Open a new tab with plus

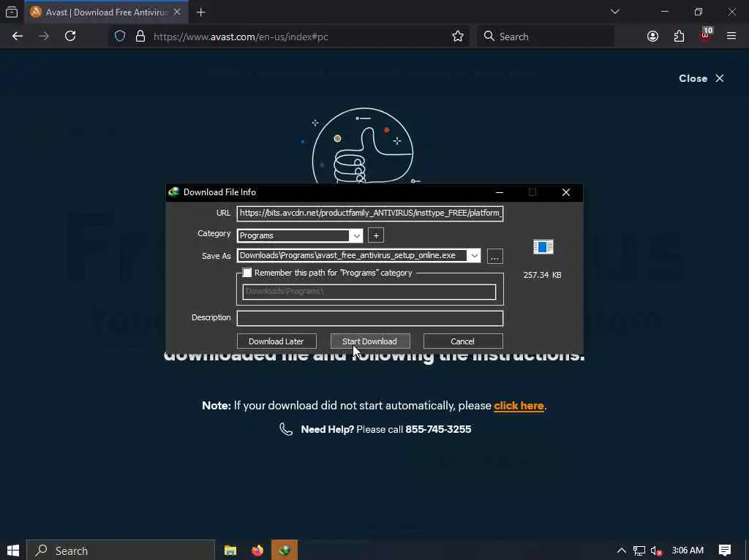pos(201,12)
